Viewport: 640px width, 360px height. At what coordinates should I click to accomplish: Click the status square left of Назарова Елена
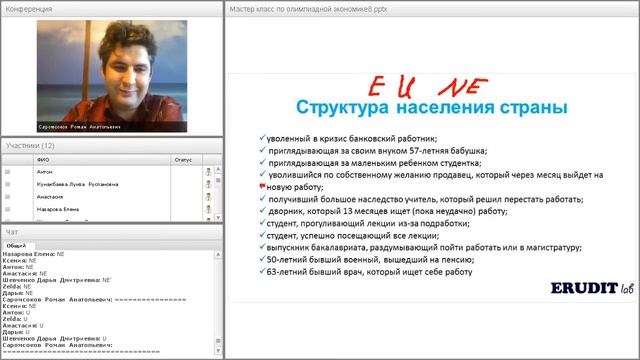pos(7,209)
